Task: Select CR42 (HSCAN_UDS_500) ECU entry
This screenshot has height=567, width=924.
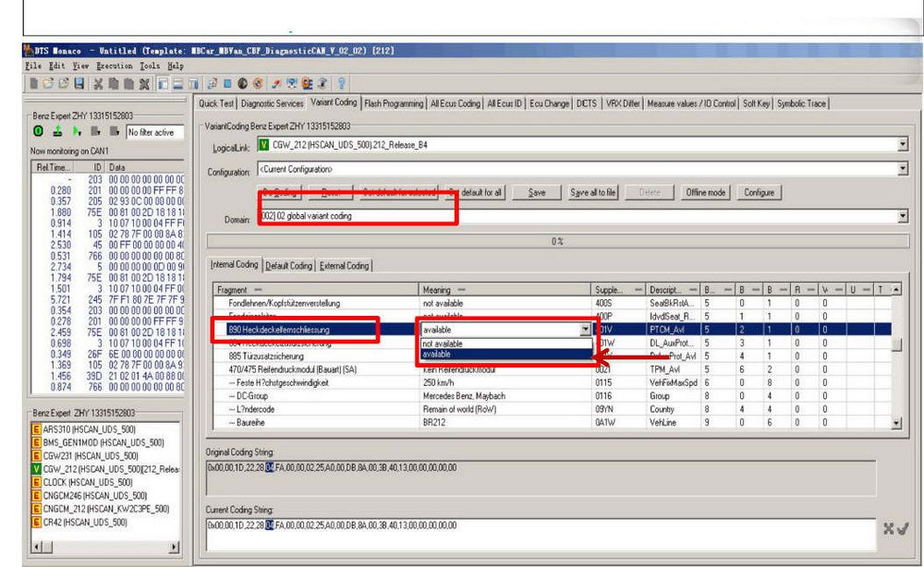Action: [84, 523]
